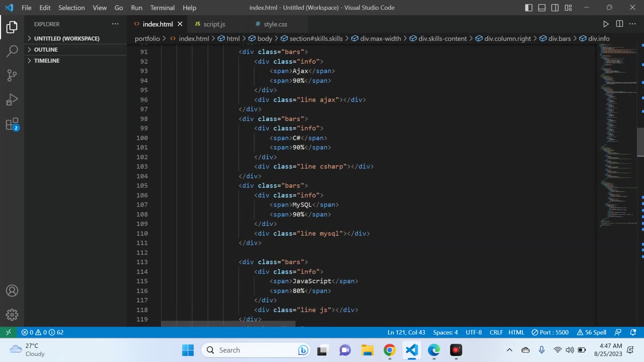The height and width of the screenshot is (362, 644).
Task: Click div.column.right breadcrumb
Action: (x=503, y=38)
